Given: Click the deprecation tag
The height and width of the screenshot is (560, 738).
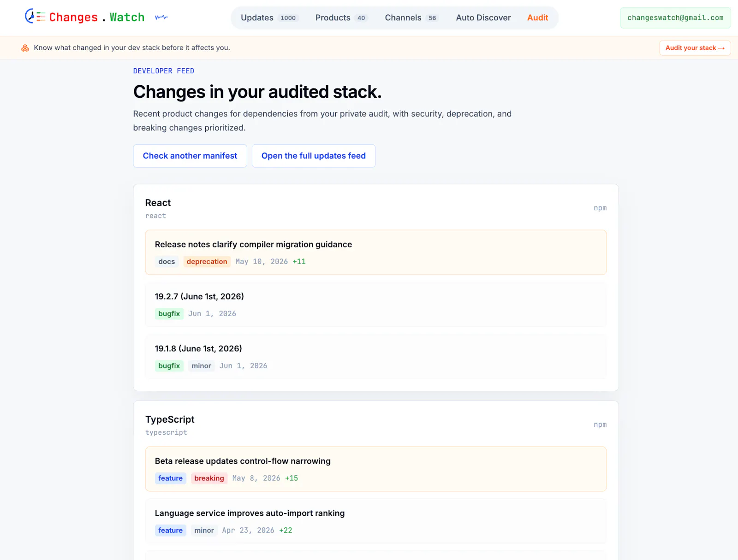Looking at the screenshot, I should coord(207,262).
